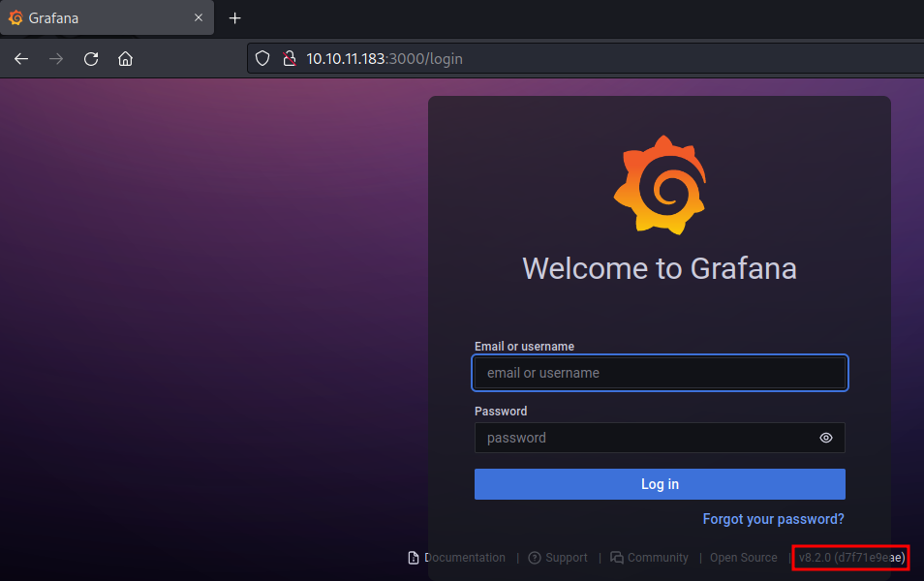Screen dimensions: 924x581
Task: Go back to the previous page
Action: (21, 59)
